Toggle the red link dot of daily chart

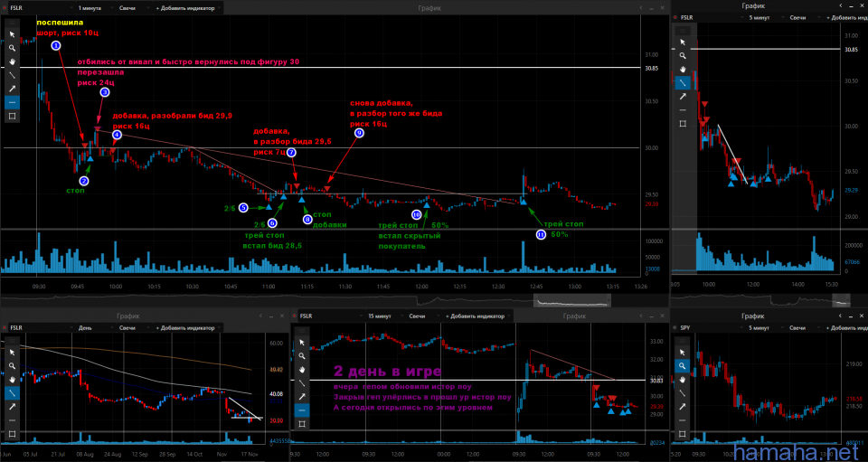(5, 327)
